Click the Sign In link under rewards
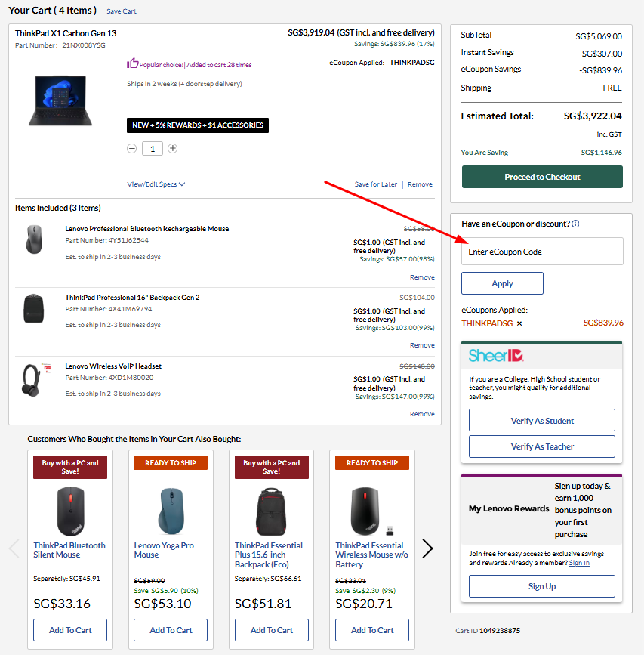 579,562
